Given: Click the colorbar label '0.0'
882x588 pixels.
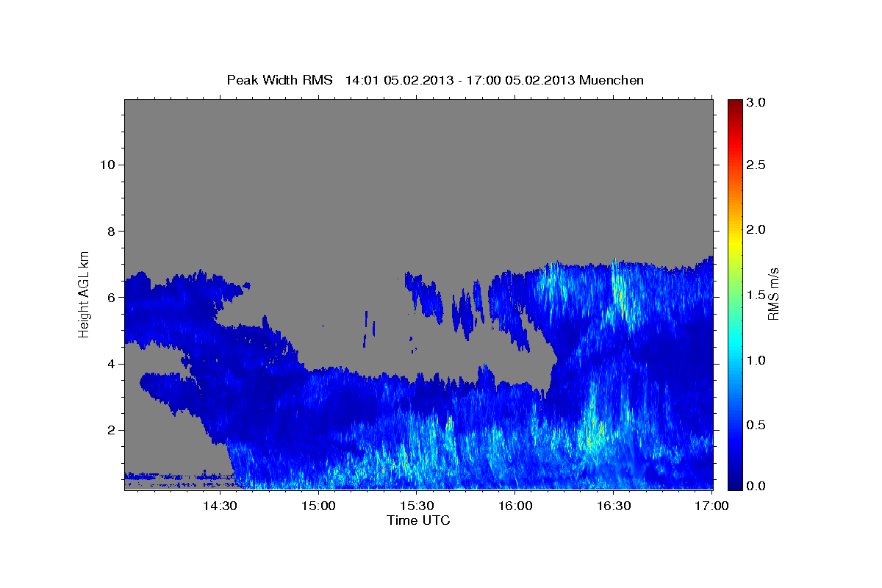Looking at the screenshot, I should point(756,486).
